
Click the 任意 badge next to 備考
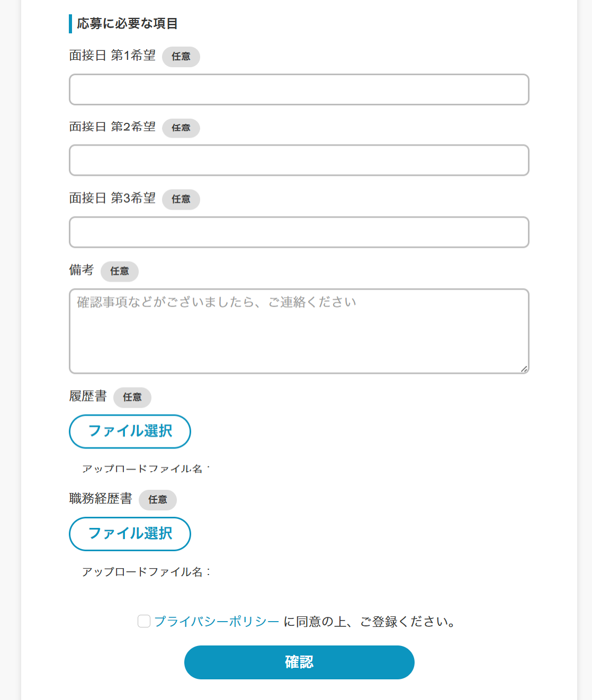[x=120, y=272]
